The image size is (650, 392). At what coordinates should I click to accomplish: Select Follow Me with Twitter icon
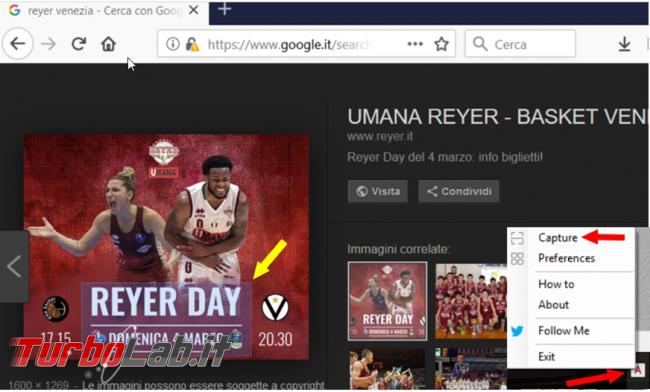coord(563,331)
